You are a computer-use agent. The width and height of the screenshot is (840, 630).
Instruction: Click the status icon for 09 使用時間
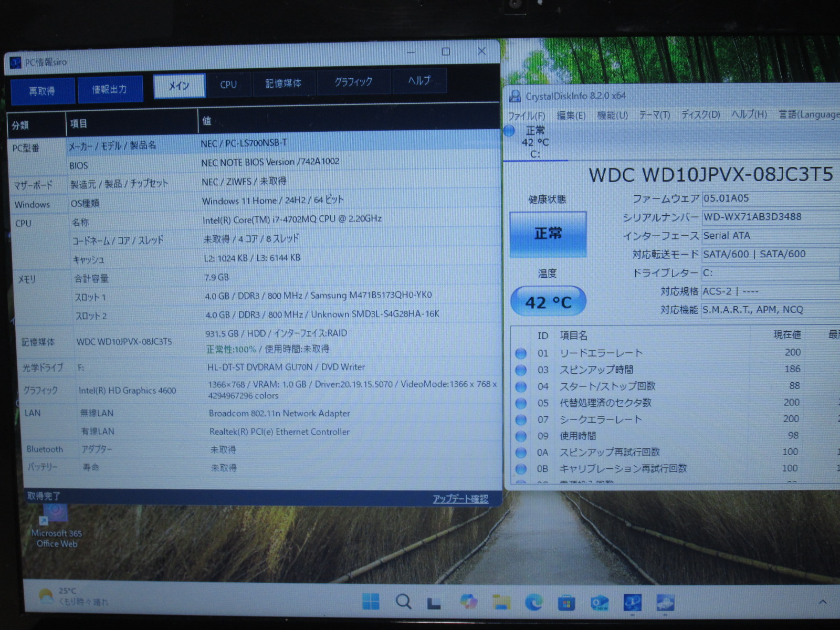tap(521, 436)
